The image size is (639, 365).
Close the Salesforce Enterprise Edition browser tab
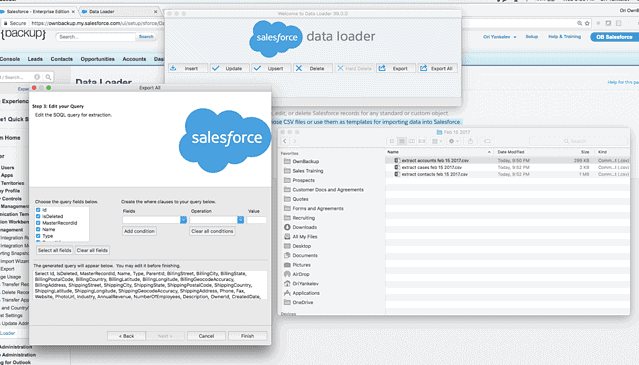(73, 12)
